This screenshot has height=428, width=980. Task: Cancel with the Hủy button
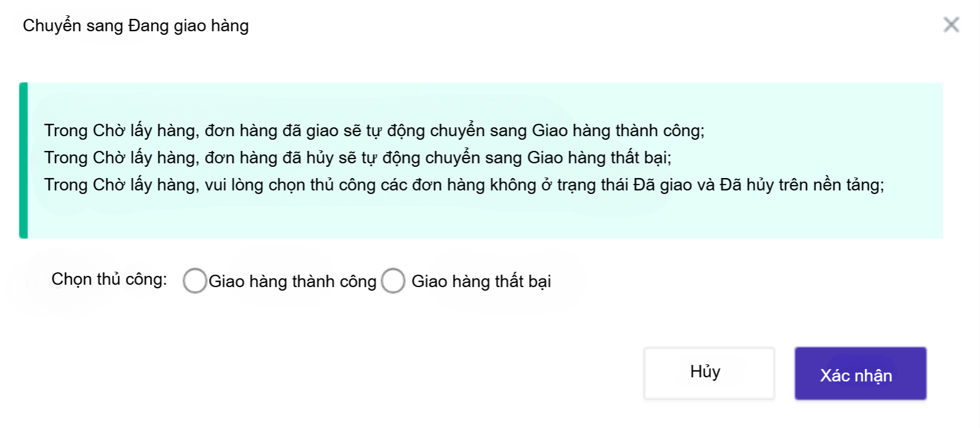[x=709, y=373]
